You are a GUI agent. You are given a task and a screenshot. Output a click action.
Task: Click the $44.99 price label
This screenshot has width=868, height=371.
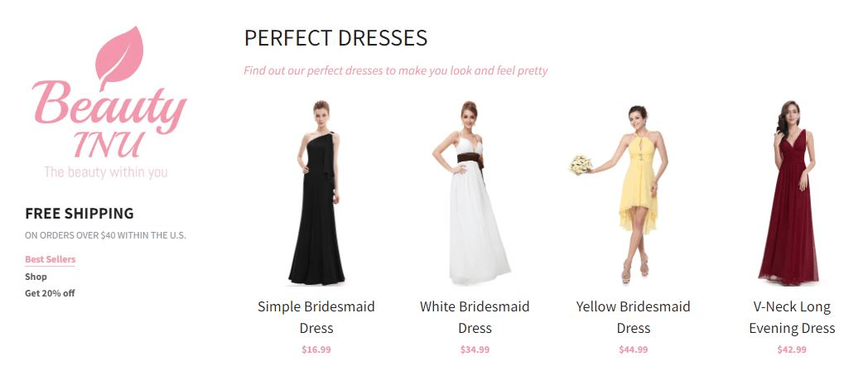pyautogui.click(x=634, y=349)
